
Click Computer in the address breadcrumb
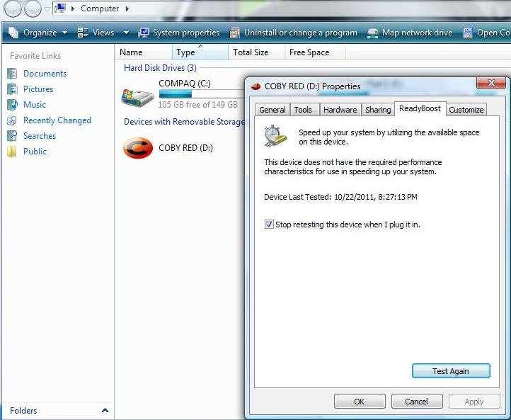coord(100,8)
